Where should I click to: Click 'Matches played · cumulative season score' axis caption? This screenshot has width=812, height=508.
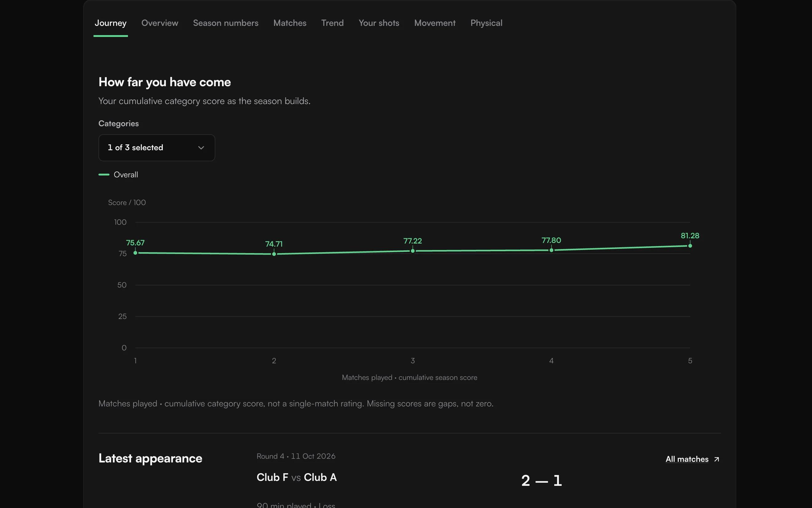409,378
